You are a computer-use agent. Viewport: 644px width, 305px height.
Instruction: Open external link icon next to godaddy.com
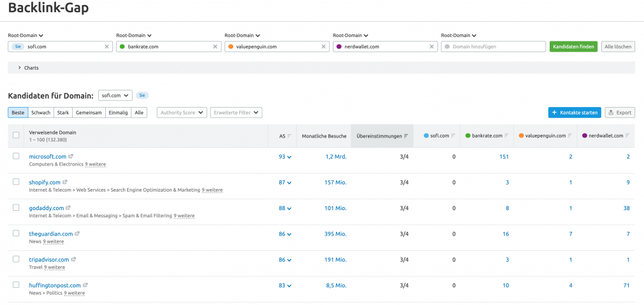(x=68, y=208)
